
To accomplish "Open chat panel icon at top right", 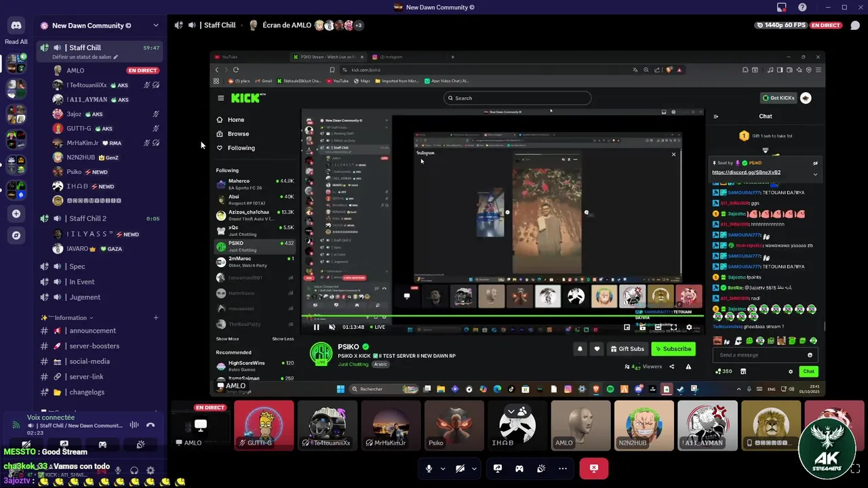I will pyautogui.click(x=855, y=25).
